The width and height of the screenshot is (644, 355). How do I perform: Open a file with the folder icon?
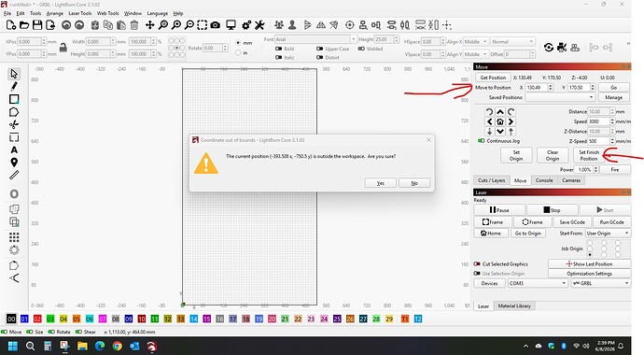click(x=24, y=25)
